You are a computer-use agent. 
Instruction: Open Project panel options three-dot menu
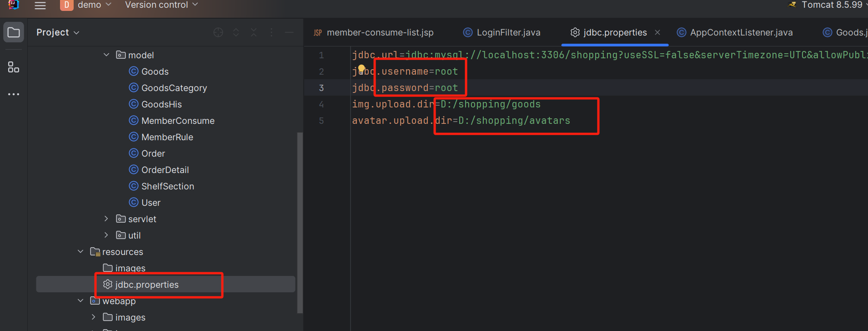[271, 32]
